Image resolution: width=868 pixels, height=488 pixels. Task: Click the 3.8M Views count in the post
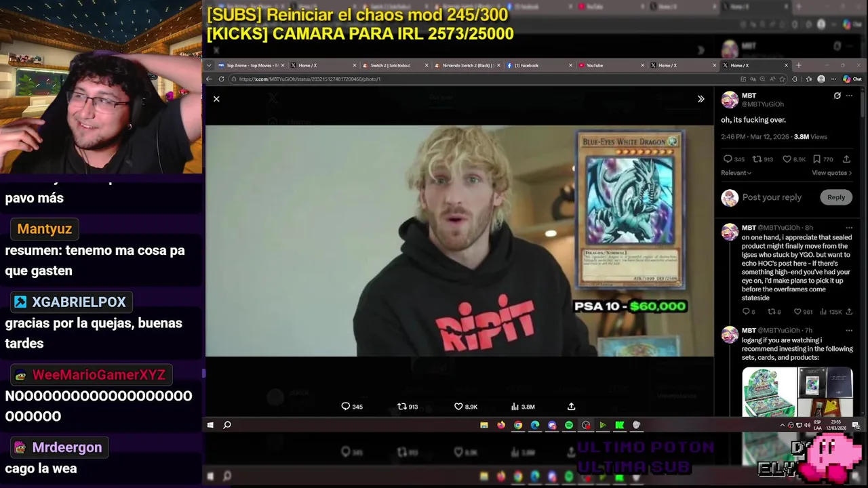coord(810,137)
